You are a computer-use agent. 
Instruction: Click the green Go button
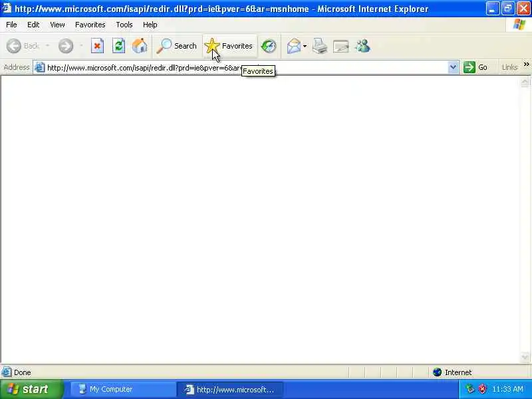[475, 67]
